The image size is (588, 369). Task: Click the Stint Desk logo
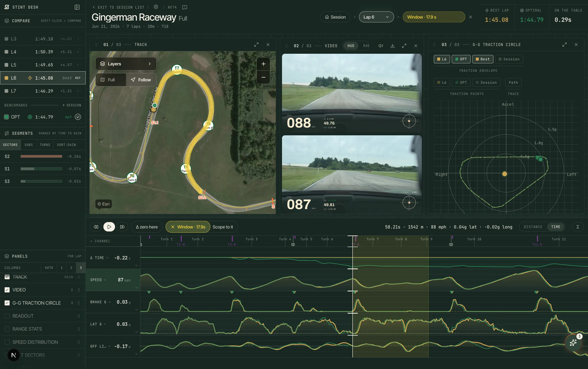pos(7,7)
